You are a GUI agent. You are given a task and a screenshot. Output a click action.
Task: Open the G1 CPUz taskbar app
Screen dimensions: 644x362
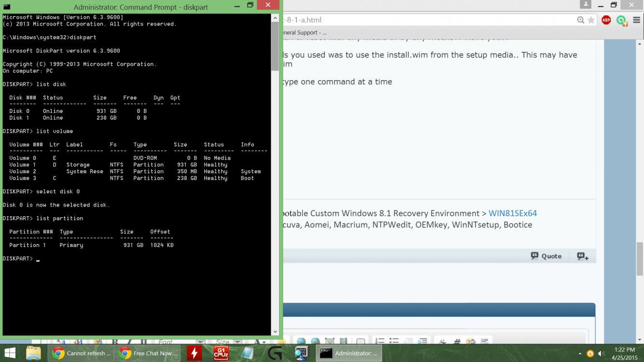221,353
